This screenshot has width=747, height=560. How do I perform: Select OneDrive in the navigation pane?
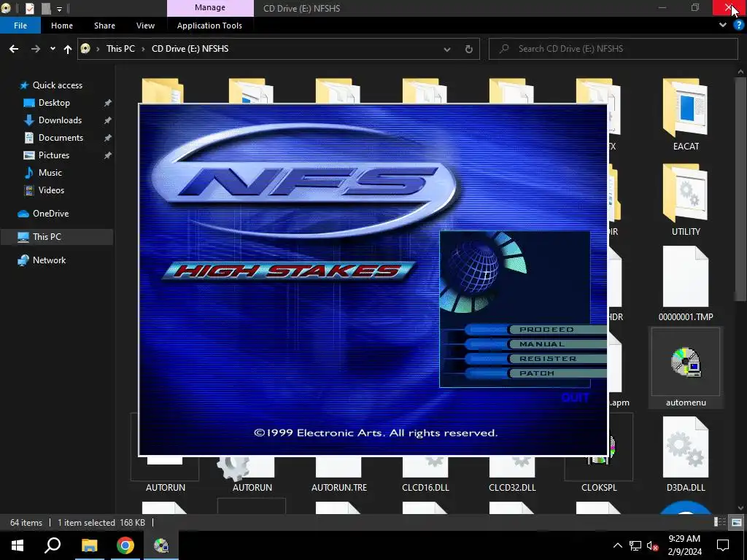click(50, 214)
